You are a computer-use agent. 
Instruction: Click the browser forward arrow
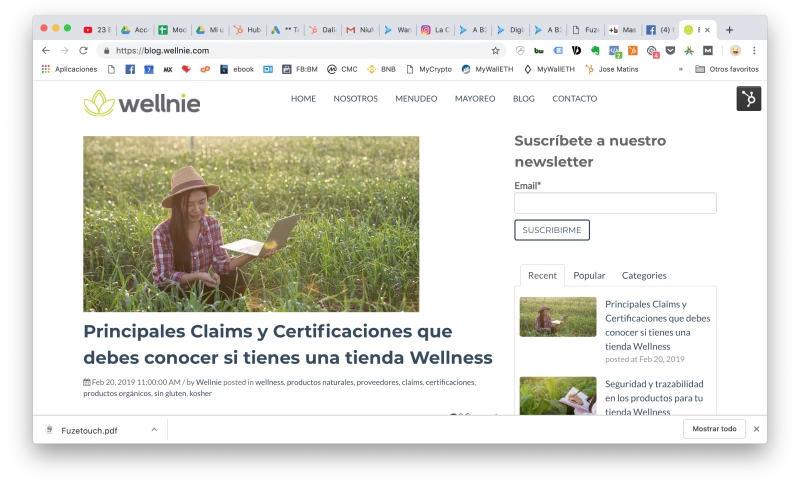[x=64, y=50]
